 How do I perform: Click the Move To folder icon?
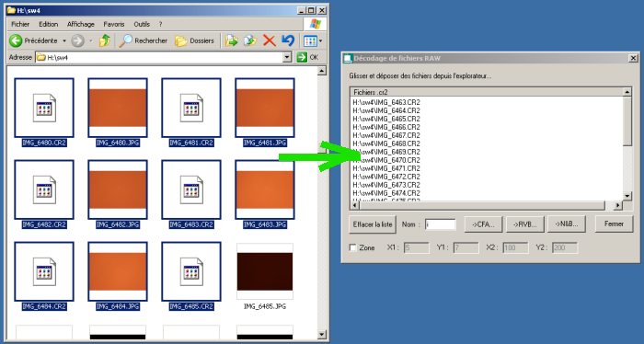pyautogui.click(x=232, y=40)
